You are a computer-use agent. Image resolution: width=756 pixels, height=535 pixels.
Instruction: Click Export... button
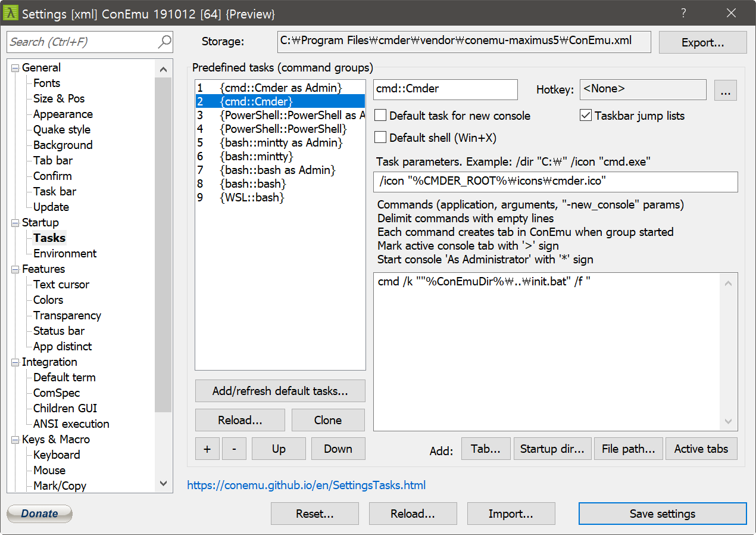click(x=703, y=42)
